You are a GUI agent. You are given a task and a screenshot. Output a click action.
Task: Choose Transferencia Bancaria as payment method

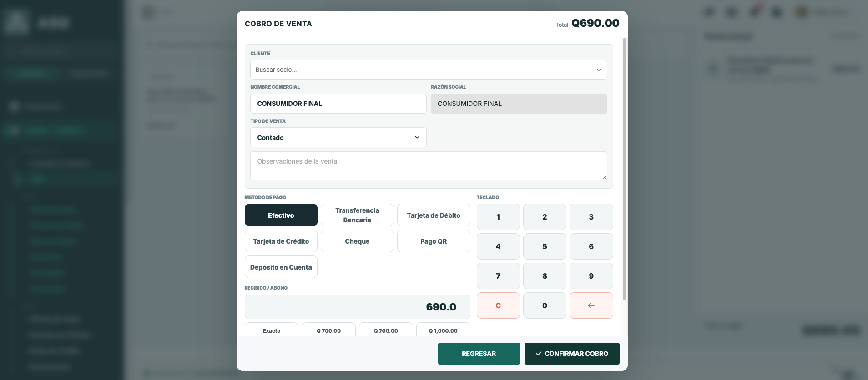click(357, 215)
